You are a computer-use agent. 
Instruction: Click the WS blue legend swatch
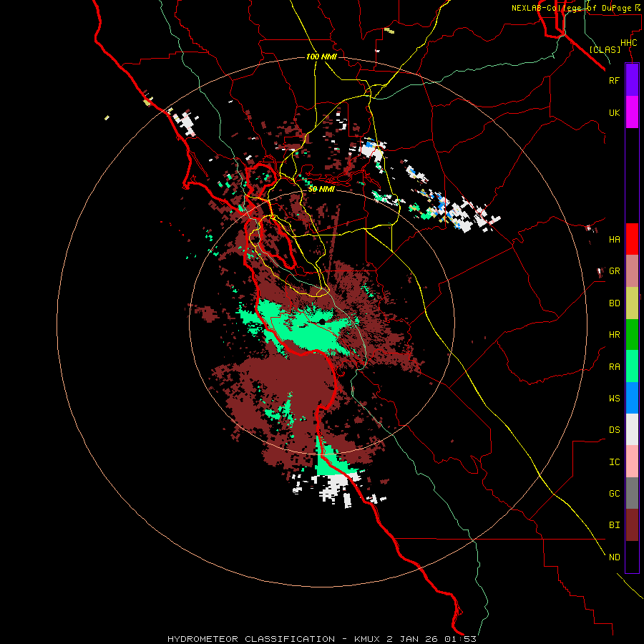[632, 398]
